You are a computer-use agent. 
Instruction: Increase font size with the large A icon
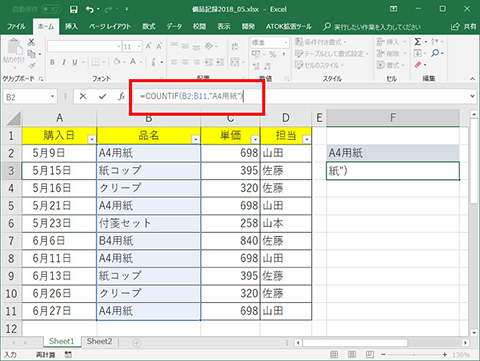[148, 46]
